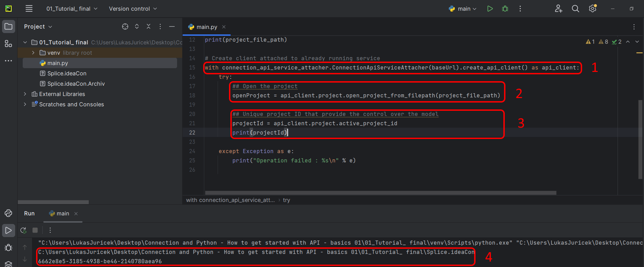Open IDE settings gear icon
The width and height of the screenshot is (644, 267).
(592, 9)
